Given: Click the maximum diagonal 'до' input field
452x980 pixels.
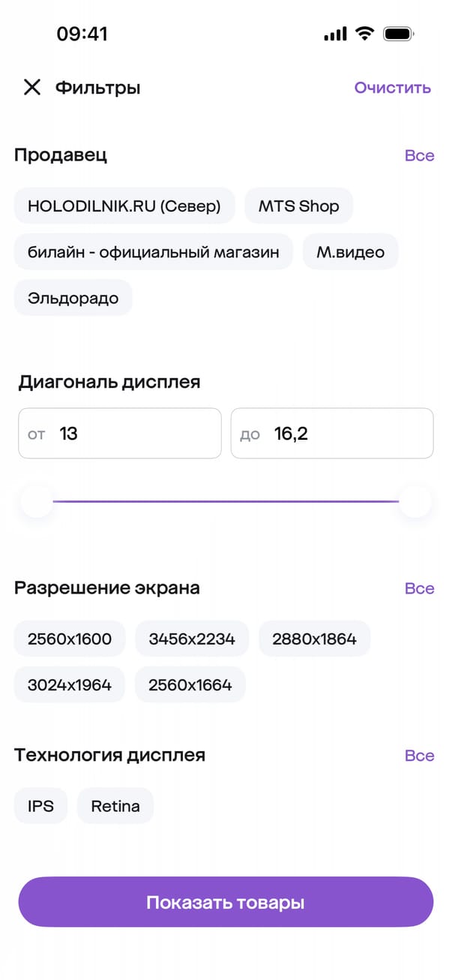Looking at the screenshot, I should point(331,434).
